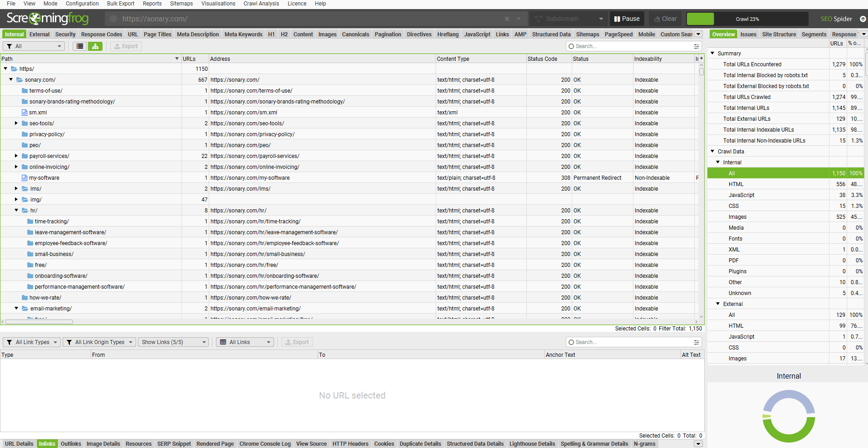Click the top Export button
This screenshot has height=448, width=868.
pyautogui.click(x=126, y=46)
